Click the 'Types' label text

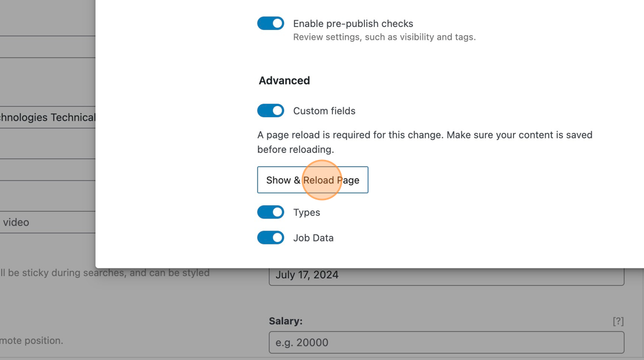point(306,213)
